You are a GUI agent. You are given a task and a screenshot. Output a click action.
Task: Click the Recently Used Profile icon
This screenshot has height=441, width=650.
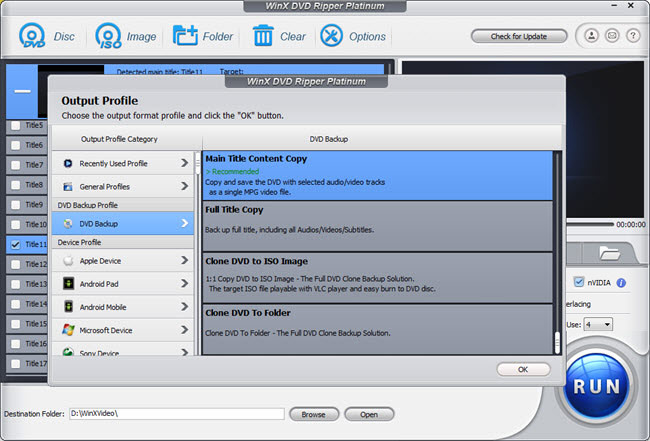coord(68,163)
